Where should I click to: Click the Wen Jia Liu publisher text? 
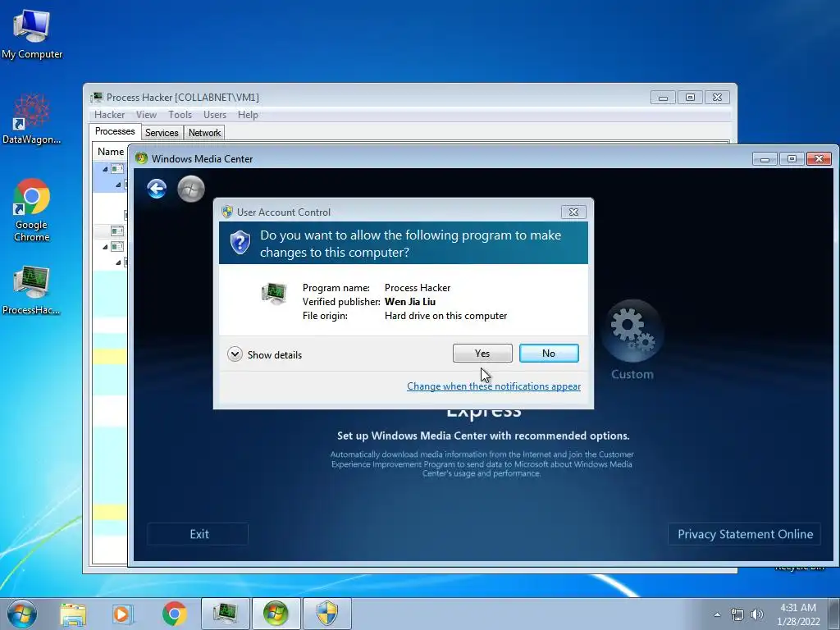tap(410, 302)
